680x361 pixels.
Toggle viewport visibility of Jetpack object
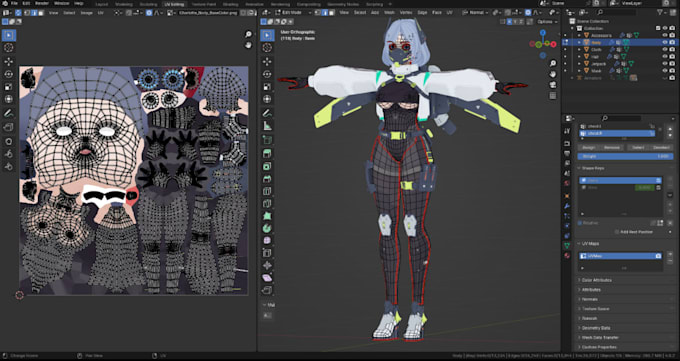pos(665,63)
